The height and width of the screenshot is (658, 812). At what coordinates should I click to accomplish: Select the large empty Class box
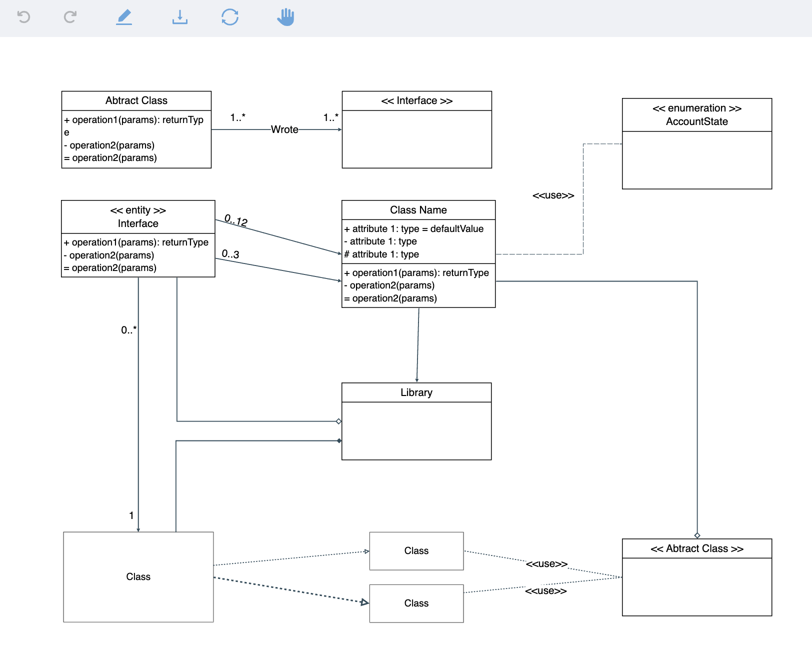138,576
